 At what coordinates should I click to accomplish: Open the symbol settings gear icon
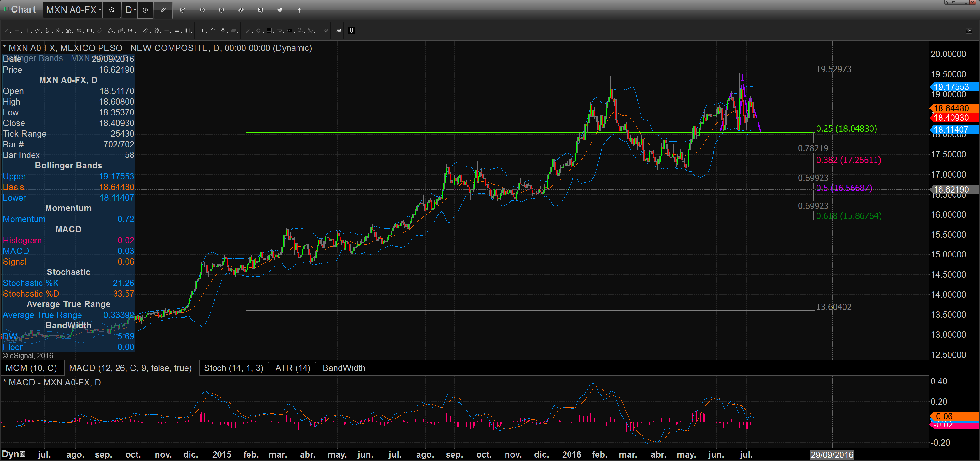tap(112, 10)
